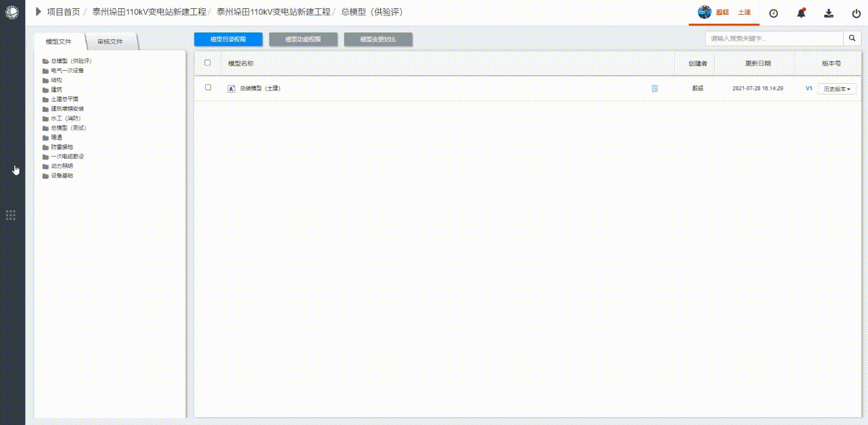Screen dimensions: 868x425
Task: Click the 模型变更对比 button
Action: [378, 40]
